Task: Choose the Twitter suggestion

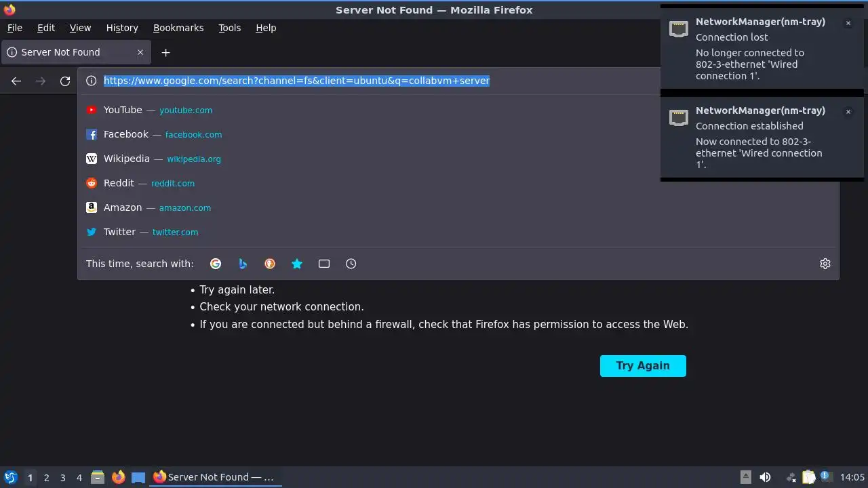Action: pyautogui.click(x=458, y=232)
